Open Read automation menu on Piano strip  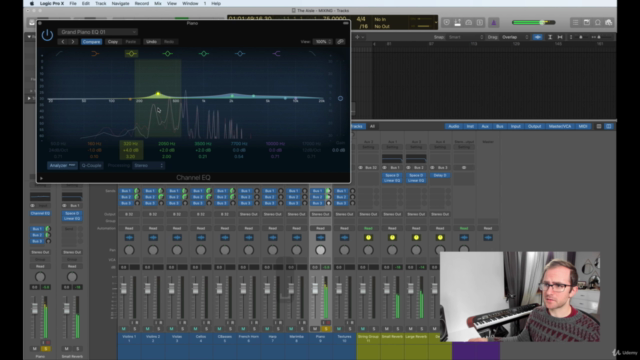pos(320,228)
